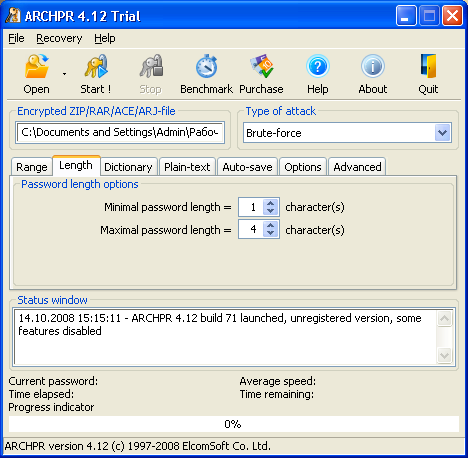Click the Open archive toolbar icon

click(x=37, y=67)
